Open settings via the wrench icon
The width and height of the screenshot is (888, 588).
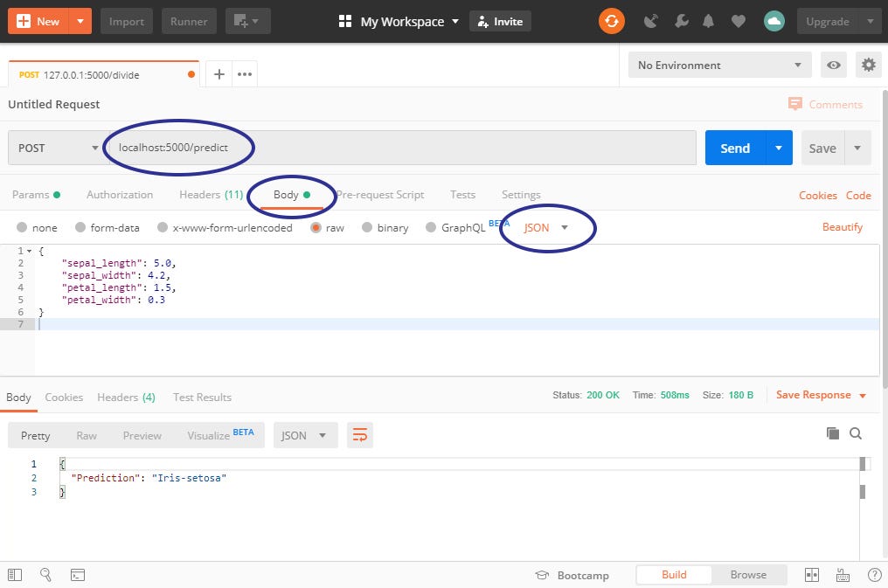(680, 22)
